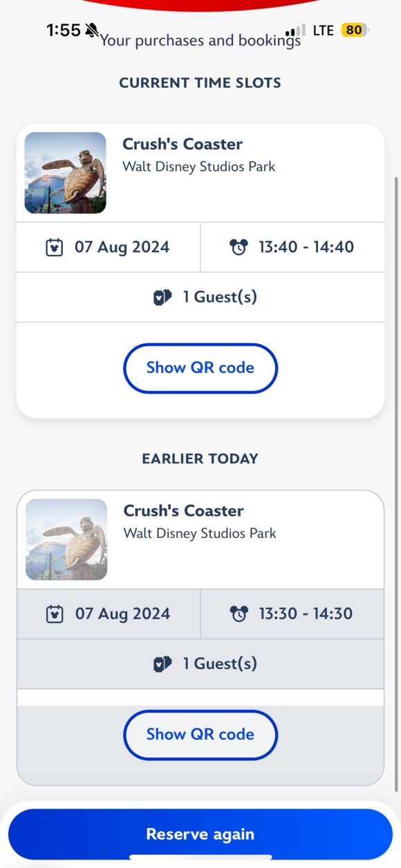Tap calendar icon in earlier today card

(55, 614)
